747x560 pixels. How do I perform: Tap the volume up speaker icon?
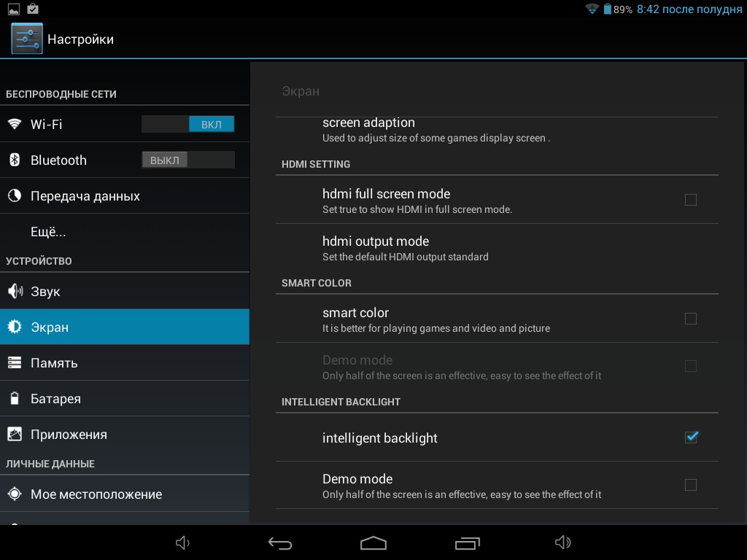click(x=562, y=542)
